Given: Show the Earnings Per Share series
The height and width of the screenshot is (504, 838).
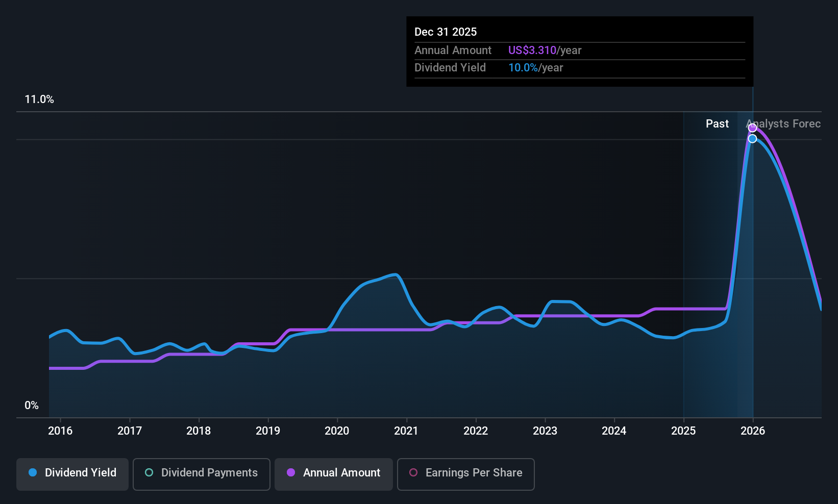Looking at the screenshot, I should click(x=465, y=473).
